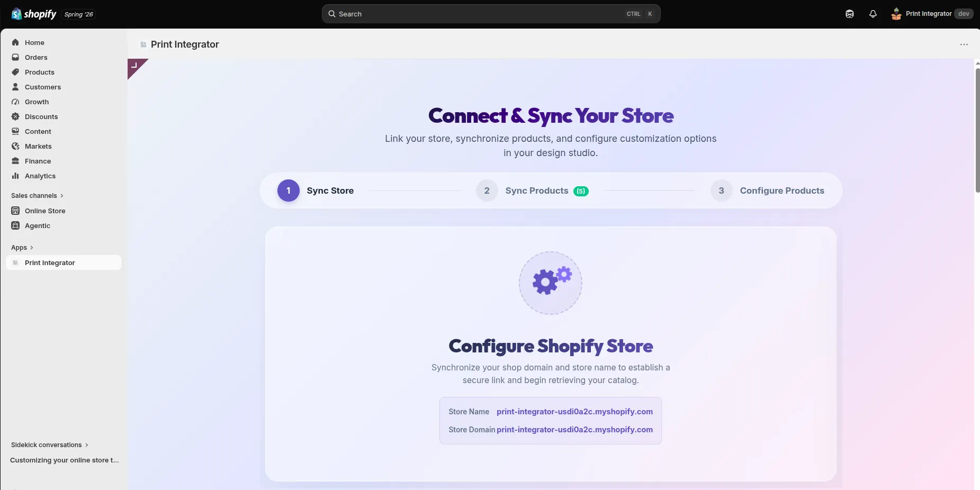Go to step 2 Sync Products
Screen dimensions: 980x490
tap(532, 190)
